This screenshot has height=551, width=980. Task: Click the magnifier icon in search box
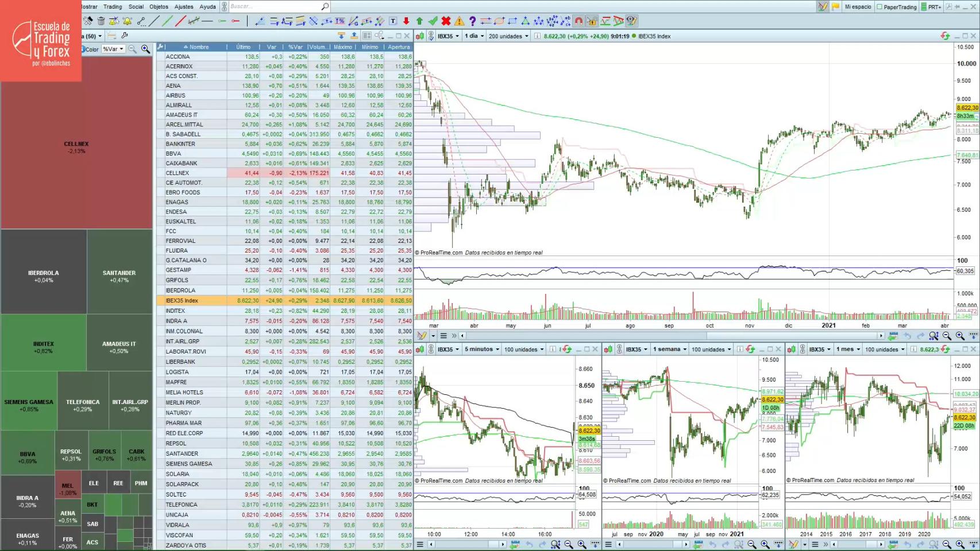tap(325, 6)
